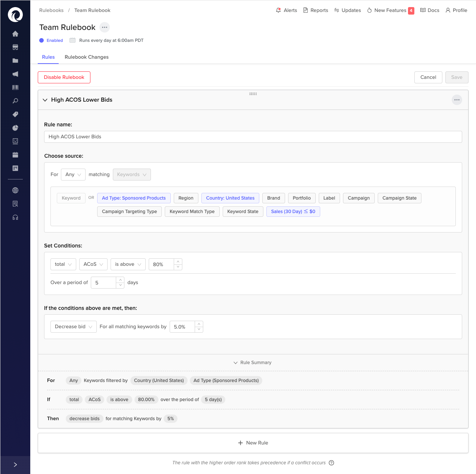This screenshot has width=476, height=474.
Task: Increase the 80% threshold with up arrow
Action: pyautogui.click(x=178, y=262)
